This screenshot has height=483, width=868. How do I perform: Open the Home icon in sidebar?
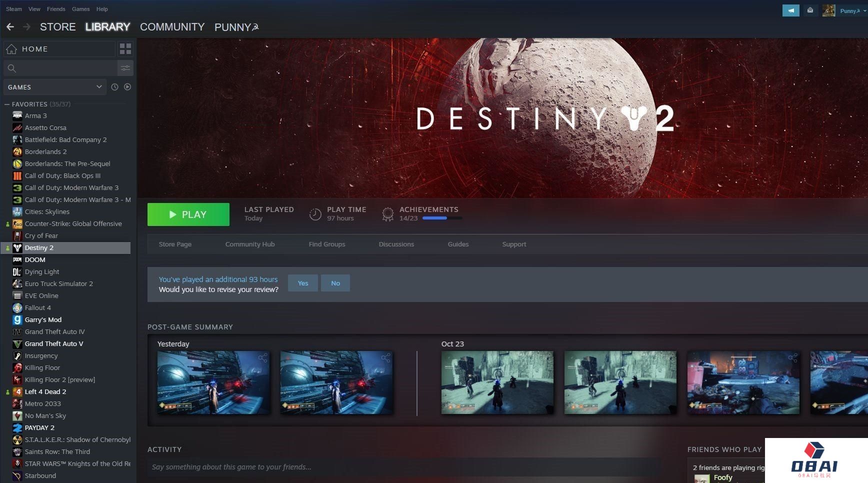click(x=12, y=49)
